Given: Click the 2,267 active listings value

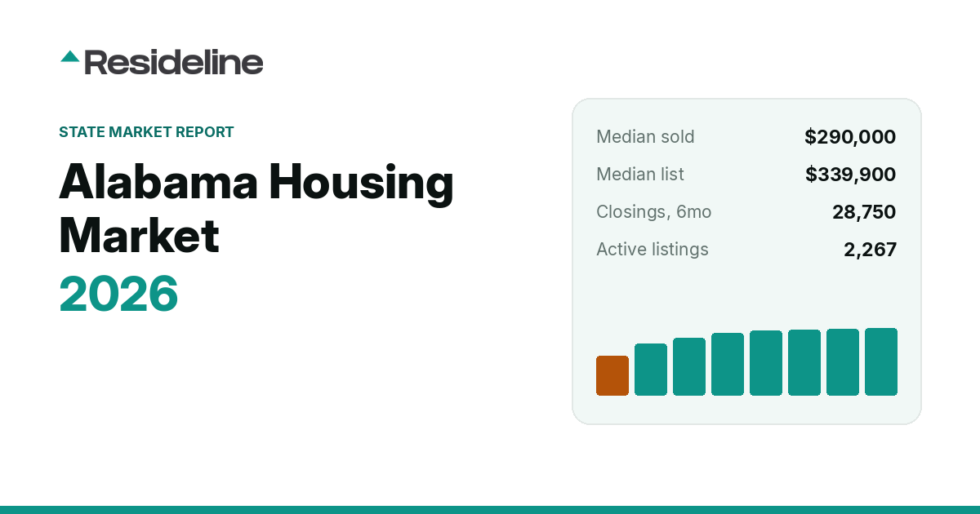Looking at the screenshot, I should click(x=870, y=249).
